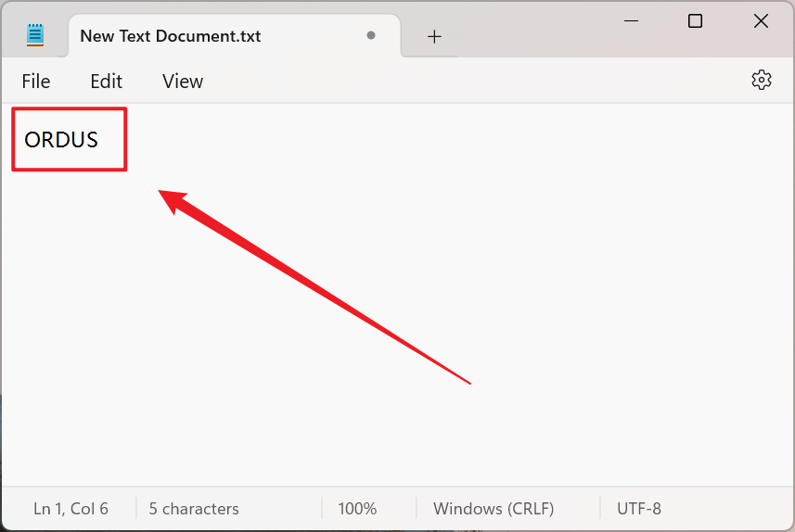Click the Ln 1, Col 6 position indicator

(71, 509)
